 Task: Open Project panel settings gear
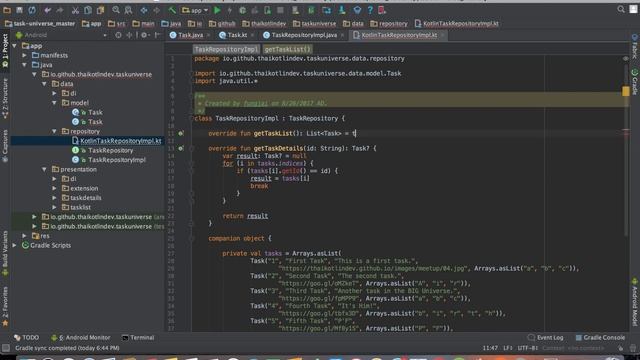[144, 35]
